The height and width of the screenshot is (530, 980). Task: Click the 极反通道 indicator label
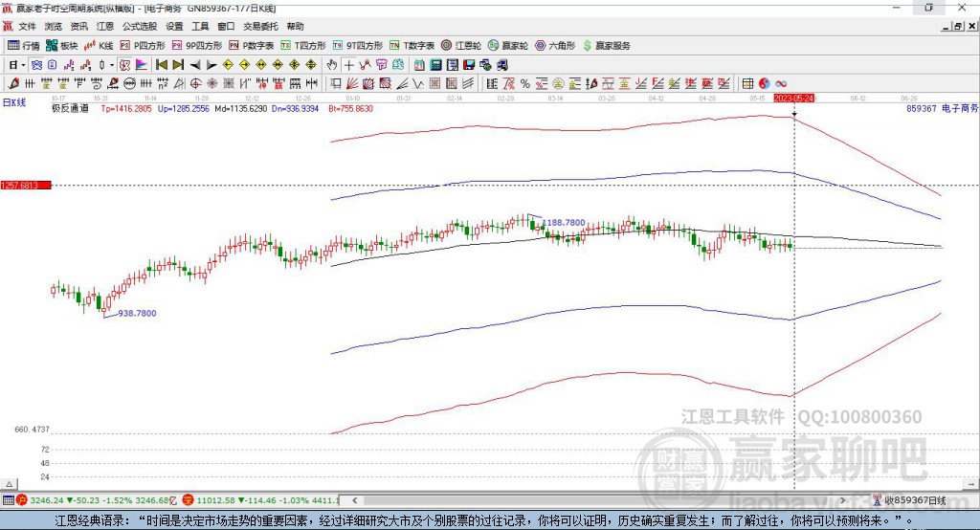[x=70, y=109]
